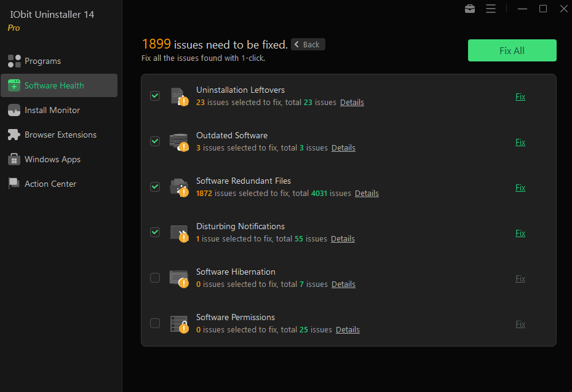Uncheck Uninstallation Leftovers checkbox
The image size is (572, 392).
[x=155, y=96]
